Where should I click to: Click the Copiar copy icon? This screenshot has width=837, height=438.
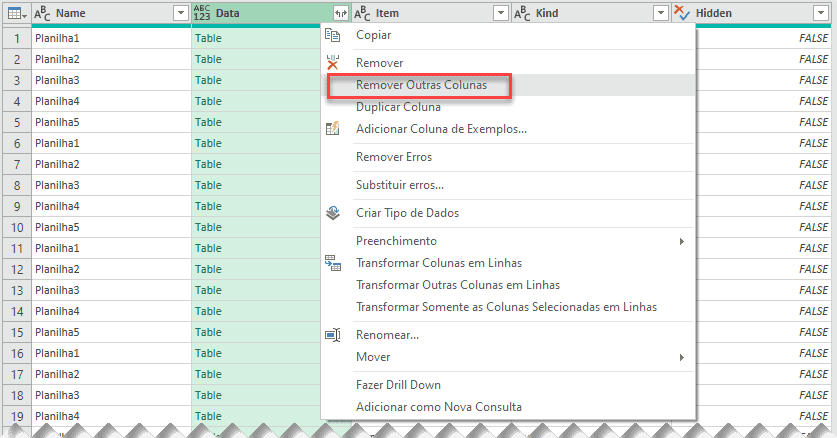point(333,35)
